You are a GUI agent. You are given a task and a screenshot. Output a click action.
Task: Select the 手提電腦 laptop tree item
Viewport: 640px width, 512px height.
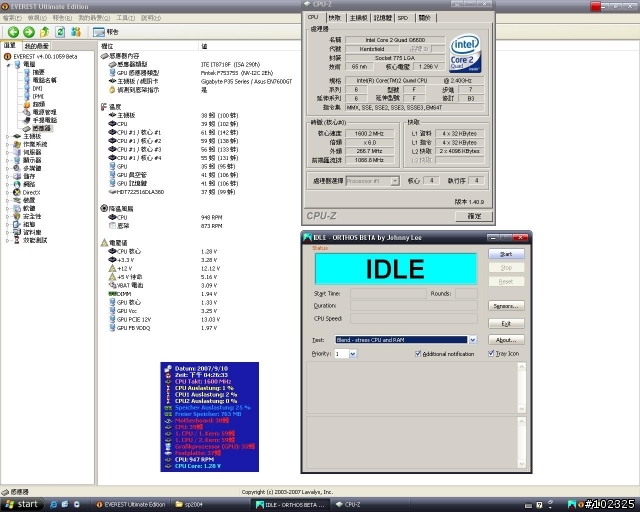(40, 120)
